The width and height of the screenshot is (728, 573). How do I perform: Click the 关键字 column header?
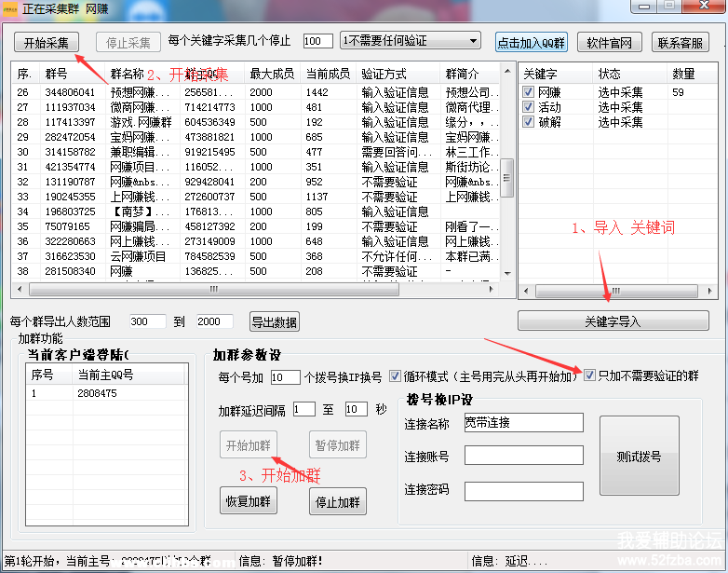click(556, 74)
